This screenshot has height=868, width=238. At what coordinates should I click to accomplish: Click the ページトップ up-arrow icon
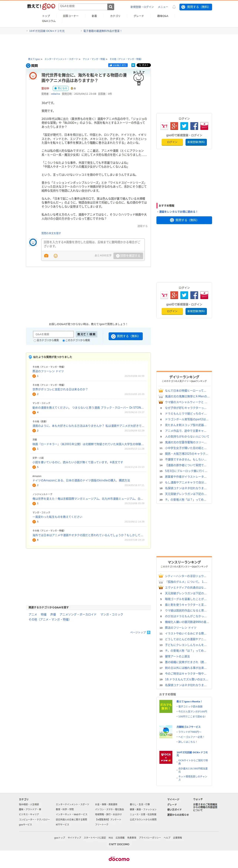[148, 632]
